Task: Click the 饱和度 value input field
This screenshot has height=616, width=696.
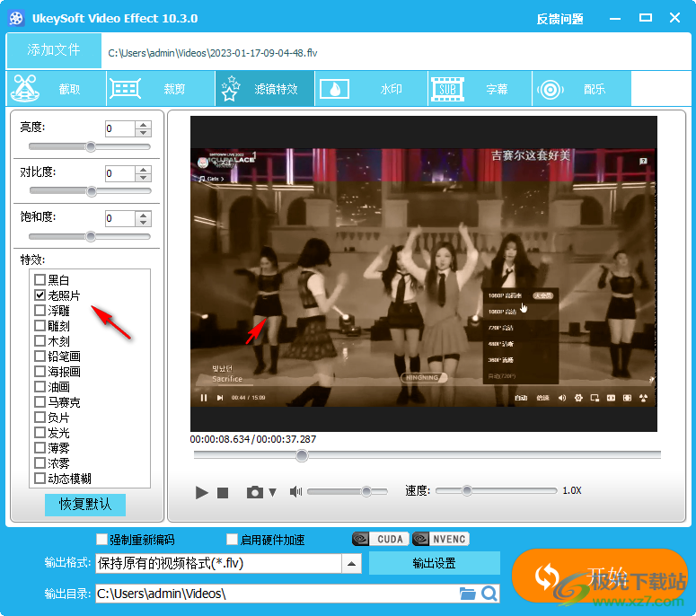Action: click(119, 218)
